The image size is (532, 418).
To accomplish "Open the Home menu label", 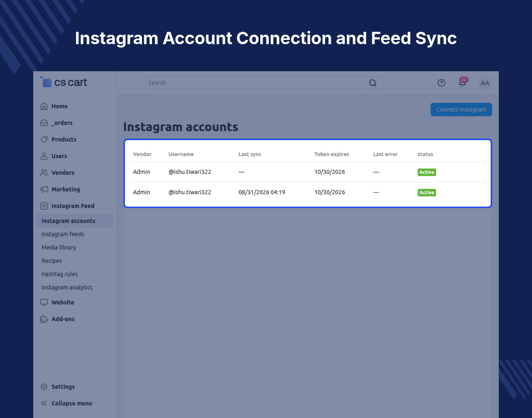I will 59,106.
